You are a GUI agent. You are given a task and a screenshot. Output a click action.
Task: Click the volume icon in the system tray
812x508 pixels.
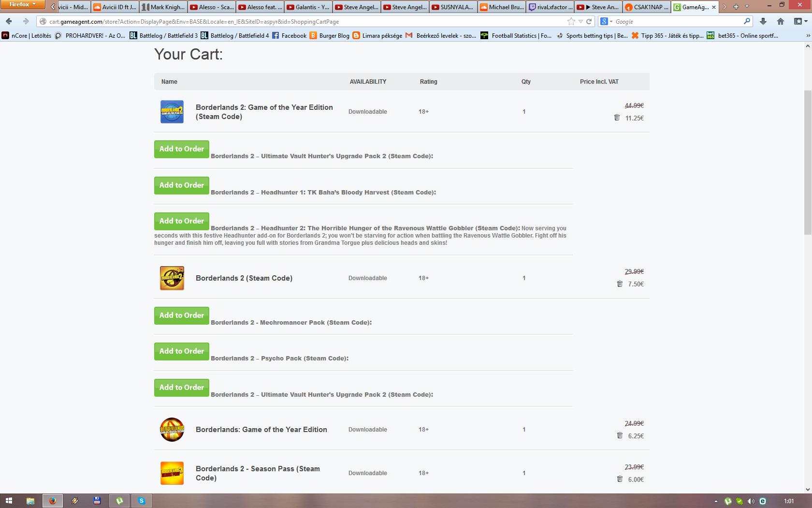[751, 501]
